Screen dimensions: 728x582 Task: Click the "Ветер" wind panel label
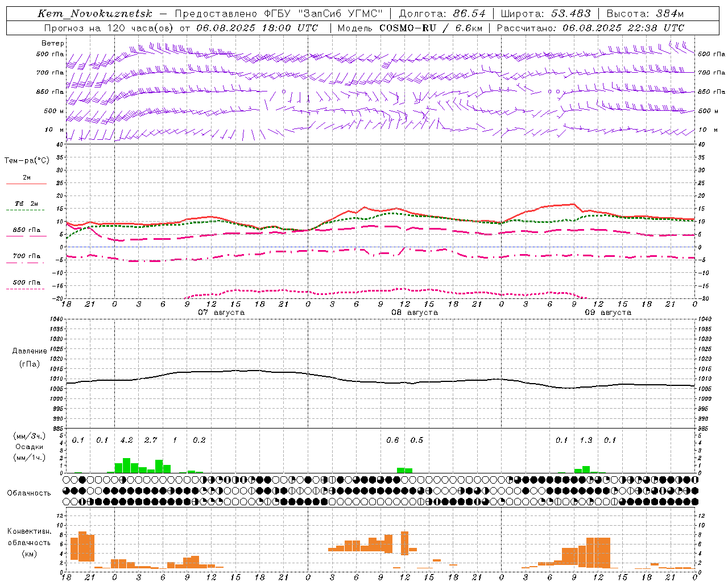[53, 43]
